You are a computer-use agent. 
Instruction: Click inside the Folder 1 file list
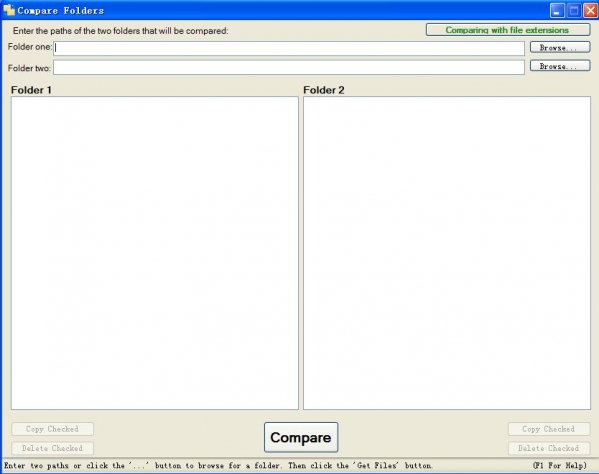(x=155, y=253)
